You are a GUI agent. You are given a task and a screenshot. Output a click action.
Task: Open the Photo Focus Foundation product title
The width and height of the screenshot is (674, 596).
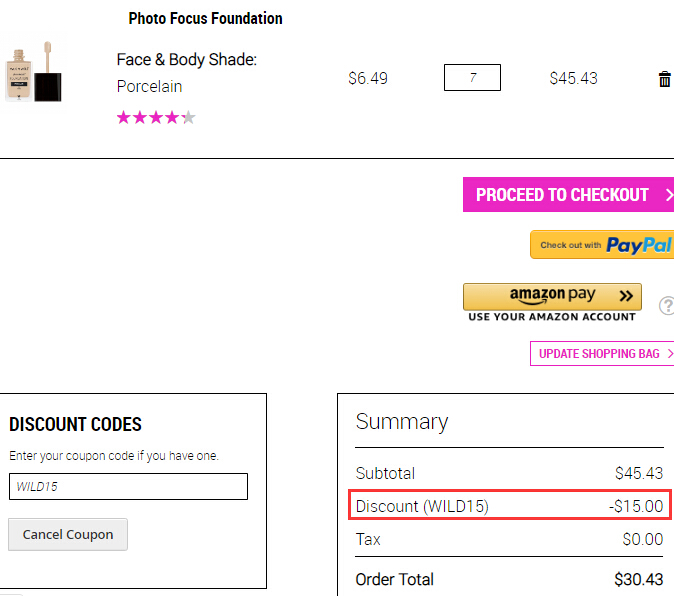tap(205, 18)
